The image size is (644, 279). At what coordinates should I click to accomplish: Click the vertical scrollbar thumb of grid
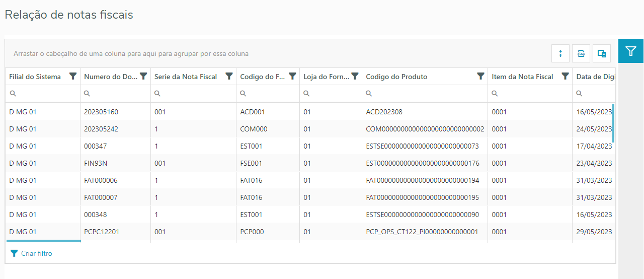[613, 123]
